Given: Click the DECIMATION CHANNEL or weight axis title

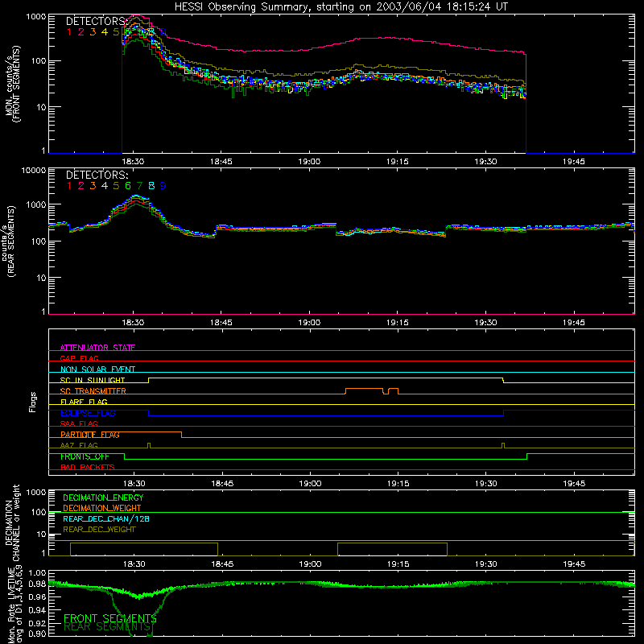Looking at the screenshot, I should point(12,523).
